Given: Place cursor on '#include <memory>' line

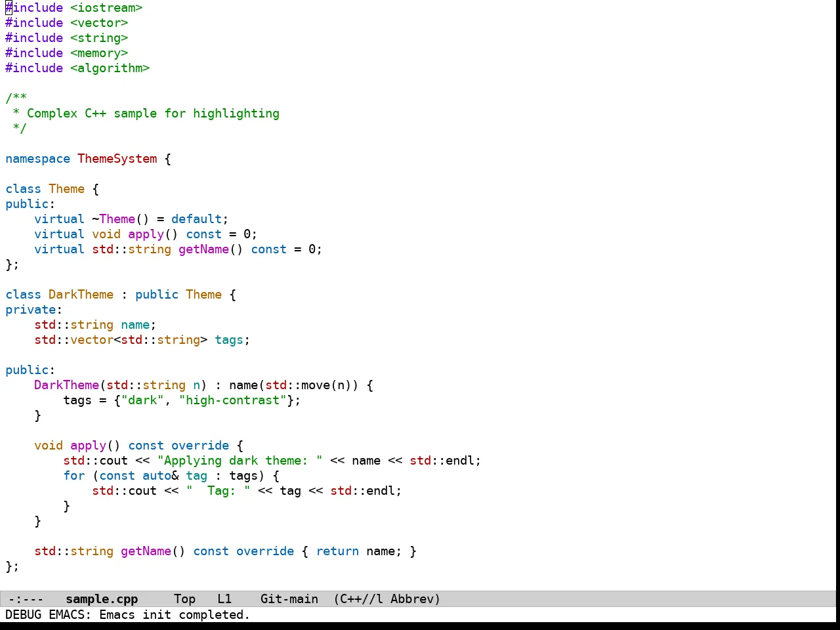Looking at the screenshot, I should pyautogui.click(x=67, y=53).
